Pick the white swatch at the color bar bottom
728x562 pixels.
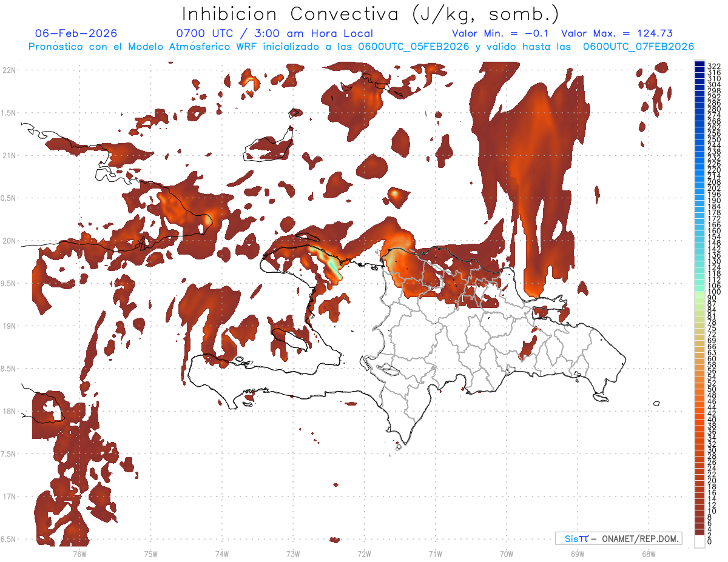tap(699, 541)
